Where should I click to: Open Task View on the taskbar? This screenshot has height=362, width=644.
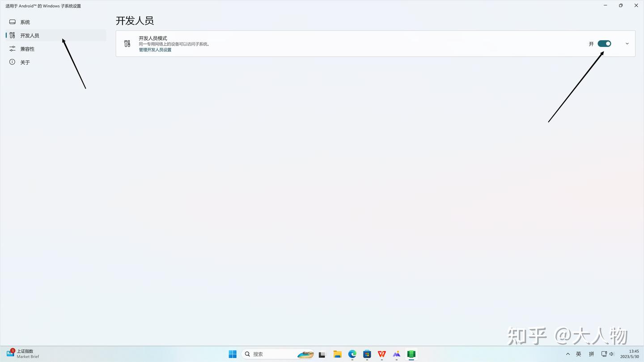322,354
